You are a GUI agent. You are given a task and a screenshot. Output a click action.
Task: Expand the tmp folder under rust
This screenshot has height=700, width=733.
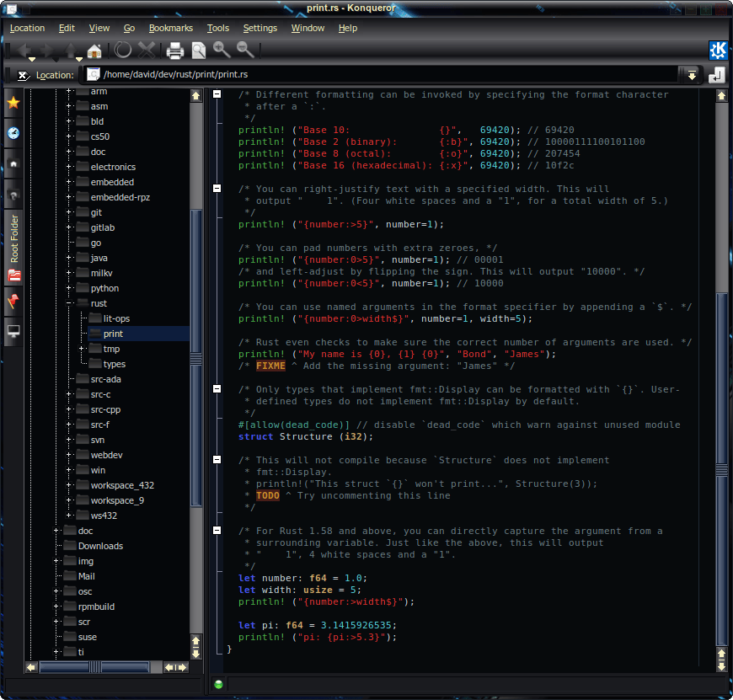coord(82,349)
